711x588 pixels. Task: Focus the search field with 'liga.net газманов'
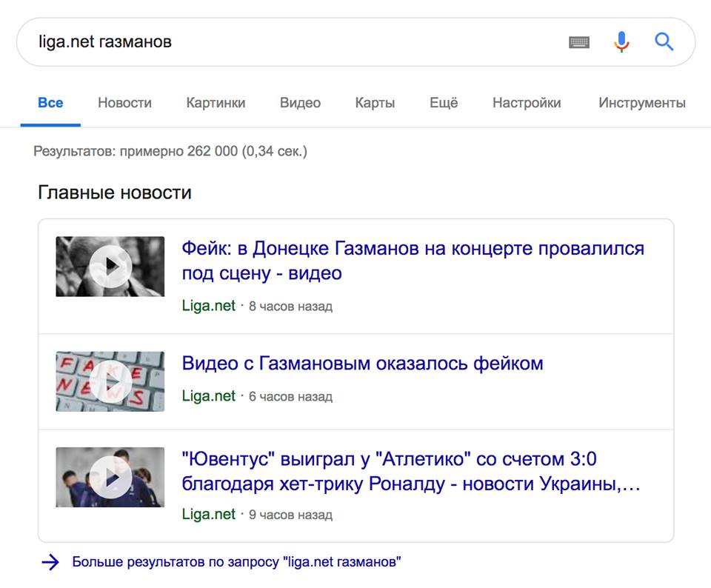point(296,42)
